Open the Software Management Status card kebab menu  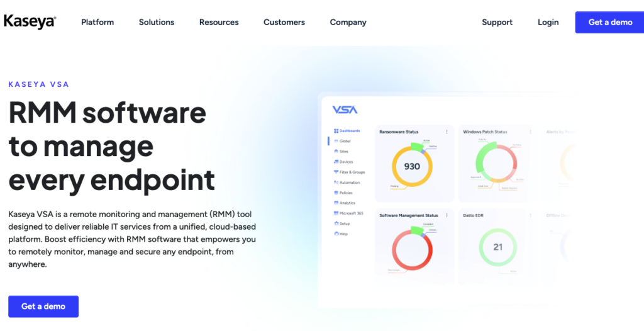(447, 215)
